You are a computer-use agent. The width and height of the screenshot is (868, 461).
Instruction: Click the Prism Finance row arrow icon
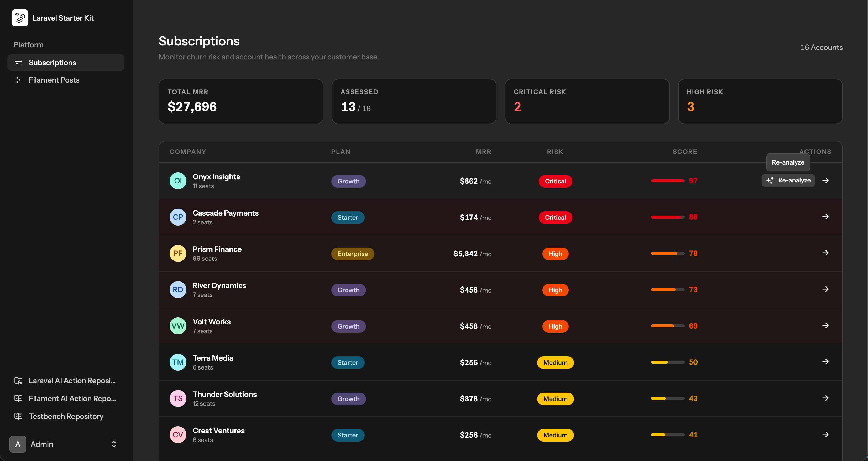click(x=825, y=253)
